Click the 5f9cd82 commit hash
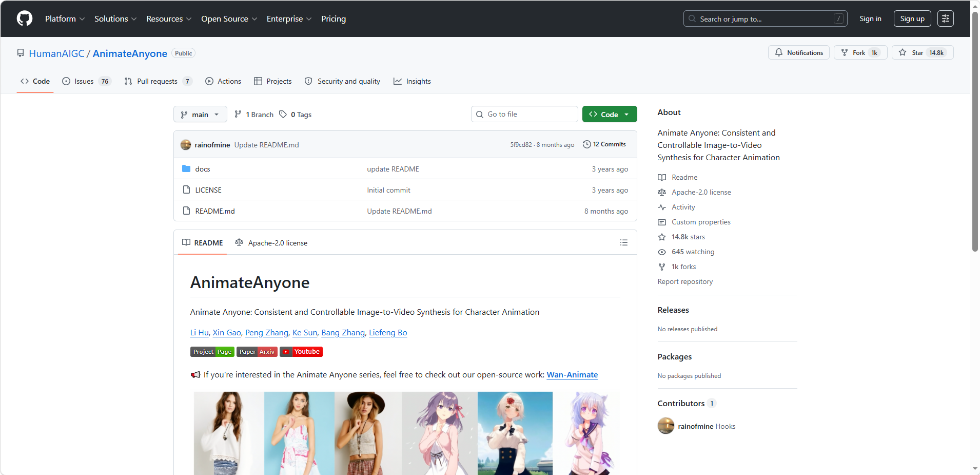The image size is (980, 475). (x=521, y=145)
